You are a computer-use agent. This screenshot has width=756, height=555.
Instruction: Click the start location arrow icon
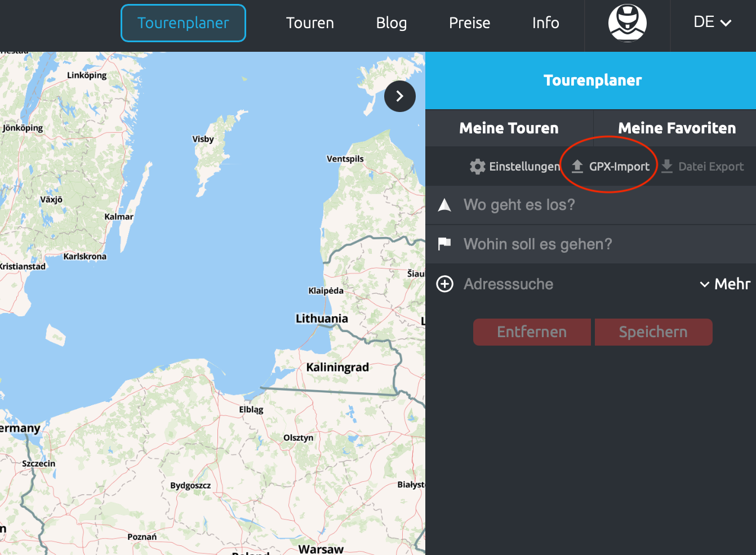pos(444,205)
